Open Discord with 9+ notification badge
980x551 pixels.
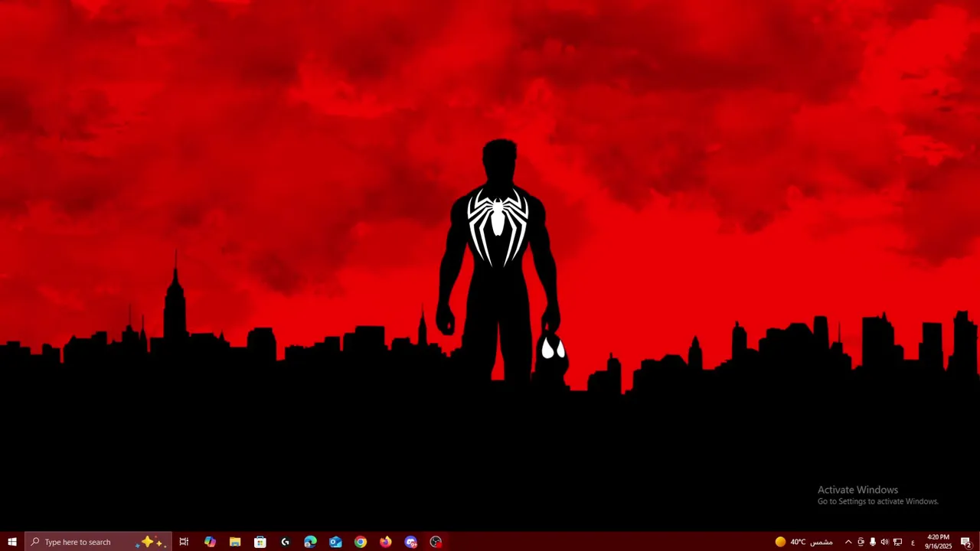(x=411, y=542)
